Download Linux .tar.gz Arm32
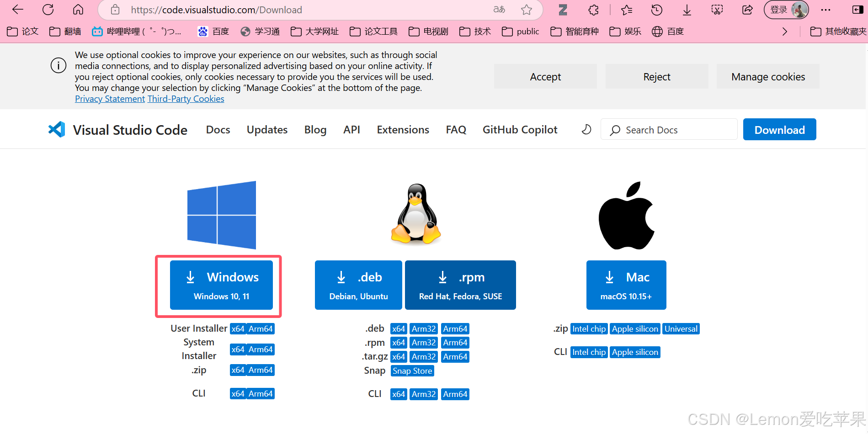The height and width of the screenshot is (434, 868). pos(424,357)
